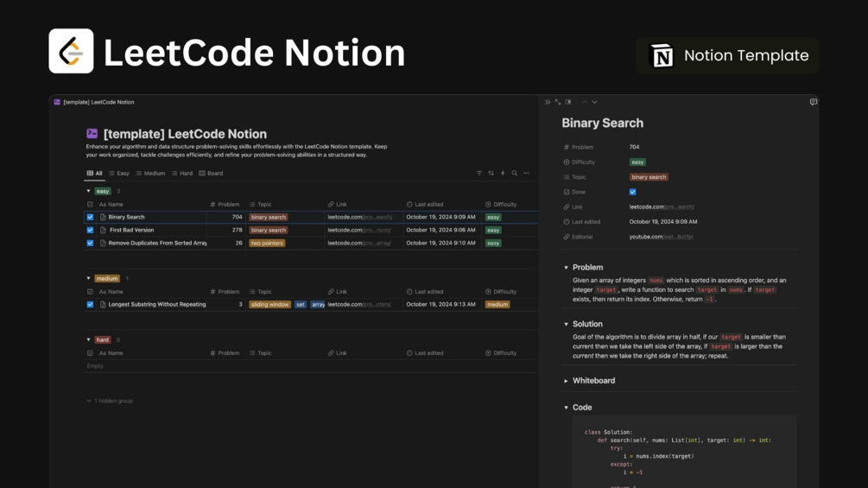Viewport: 868px width, 488px height.
Task: Click the problem number 704 in side panel
Action: (635, 147)
